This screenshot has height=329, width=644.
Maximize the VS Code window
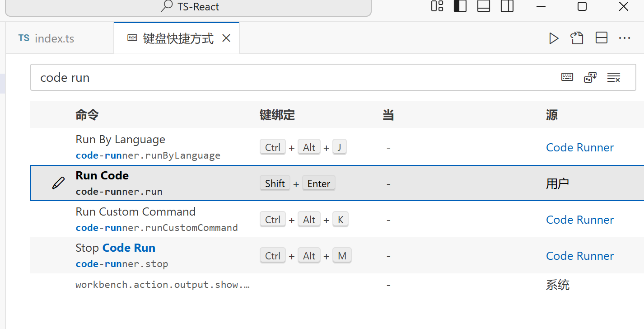coord(582,6)
